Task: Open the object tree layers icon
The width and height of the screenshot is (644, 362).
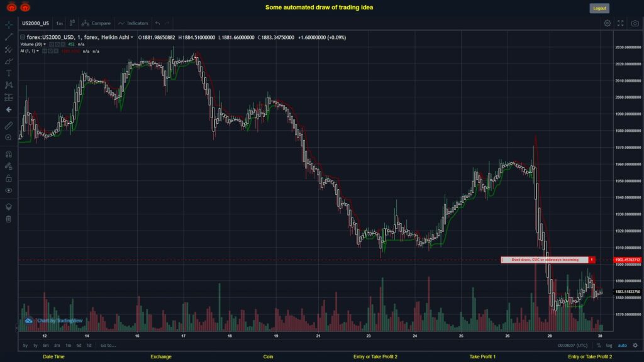Action: (9, 207)
